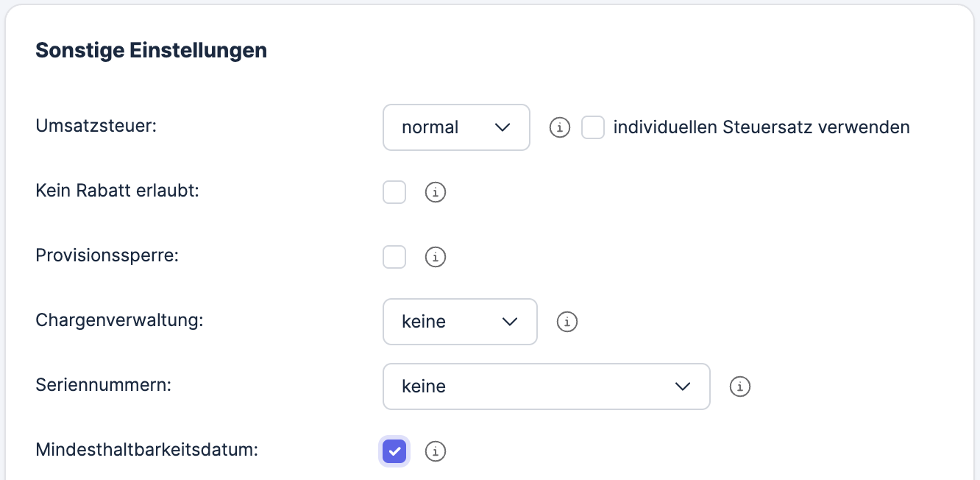Click the Umsatzsteuer field label
Image resolution: width=980 pixels, height=480 pixels.
96,126
